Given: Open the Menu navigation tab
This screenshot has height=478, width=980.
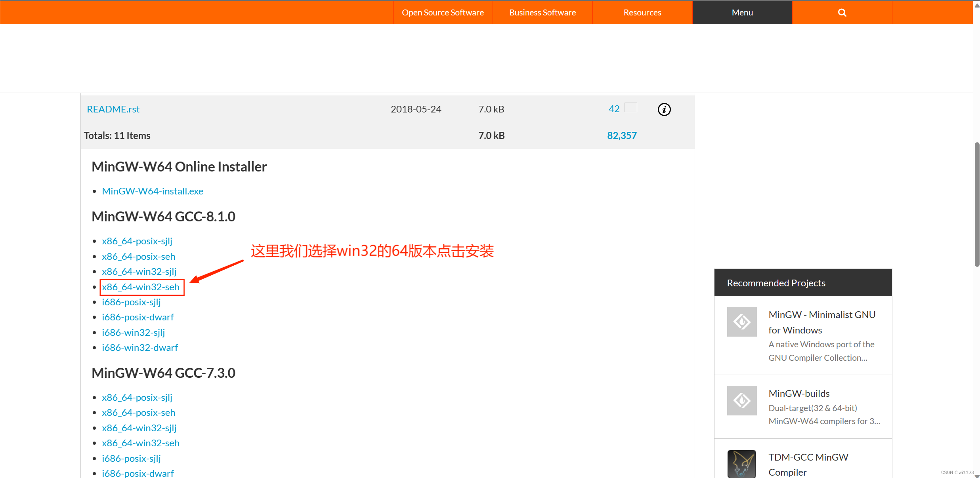Looking at the screenshot, I should (x=742, y=13).
